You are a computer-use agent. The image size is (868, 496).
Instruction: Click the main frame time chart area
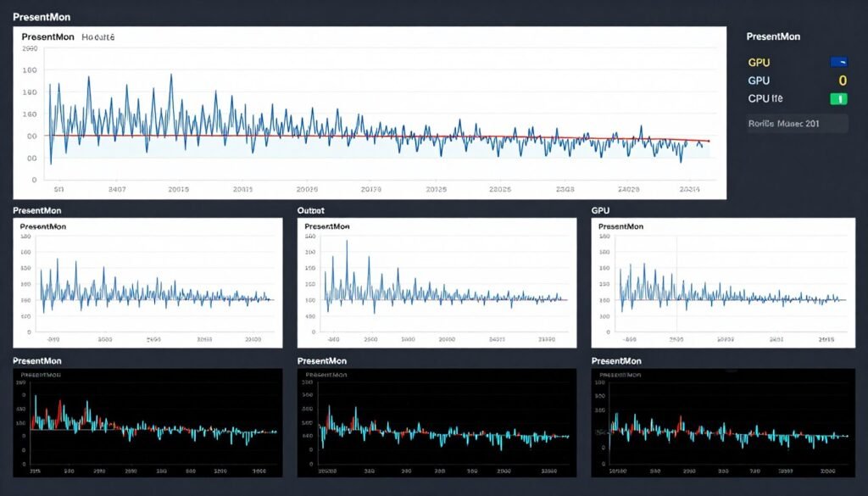[x=373, y=119]
